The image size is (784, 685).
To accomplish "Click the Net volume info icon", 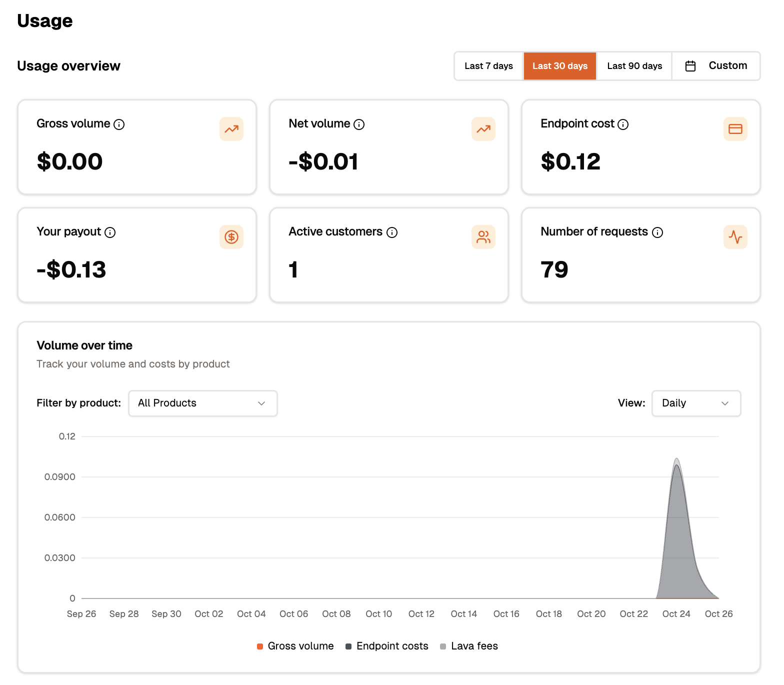I will [359, 124].
